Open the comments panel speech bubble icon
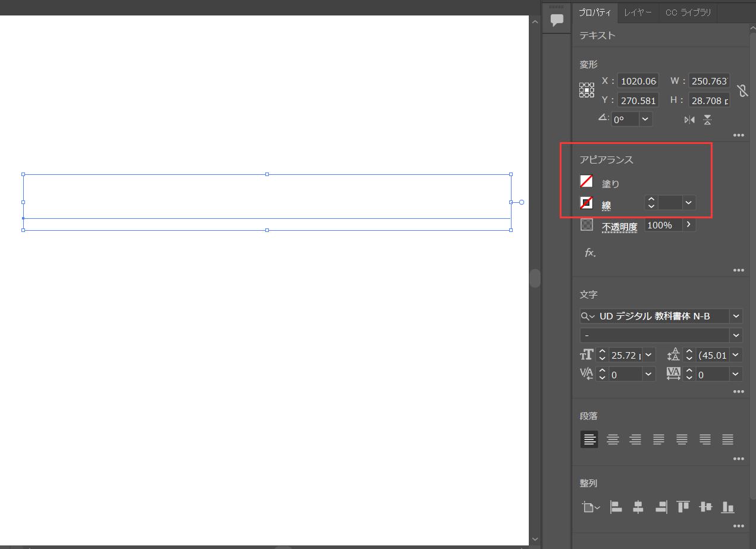The height and width of the screenshot is (549, 756). coord(557,21)
